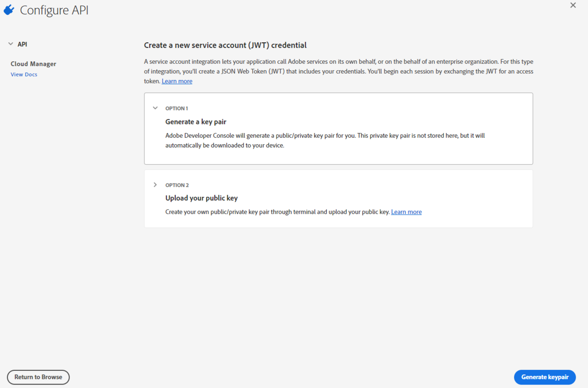Image resolution: width=588 pixels, height=388 pixels.
Task: Select Cloud Manager in the sidebar
Action: 33,64
